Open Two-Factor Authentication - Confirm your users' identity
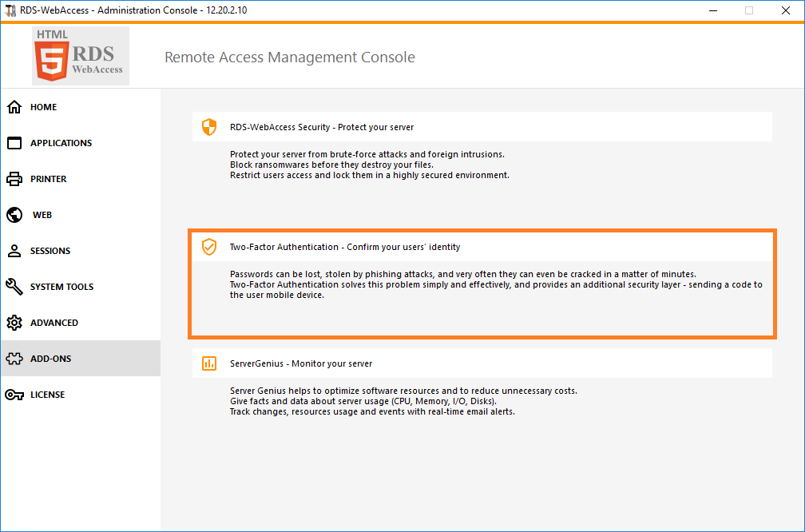805x532 pixels. (x=482, y=247)
